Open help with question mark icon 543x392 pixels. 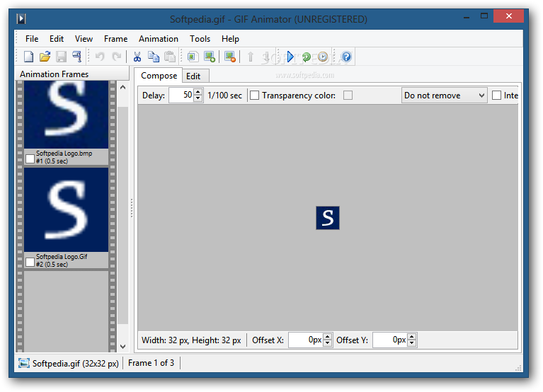coord(346,57)
